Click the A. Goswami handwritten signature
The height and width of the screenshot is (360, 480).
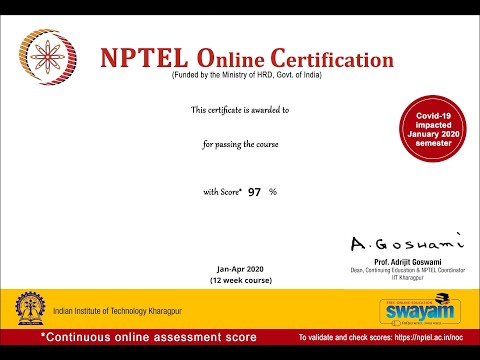coord(407,242)
